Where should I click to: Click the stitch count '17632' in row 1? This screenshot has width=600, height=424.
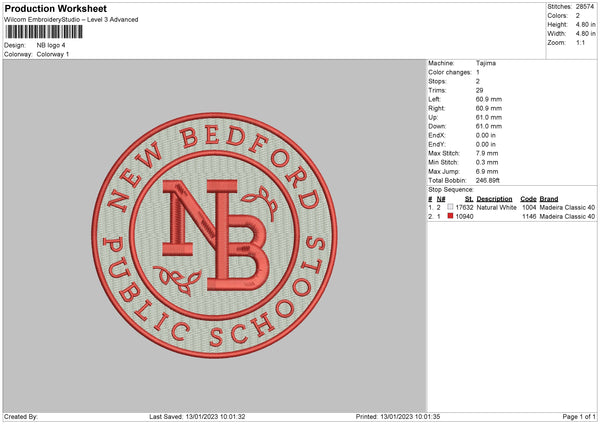pos(464,207)
